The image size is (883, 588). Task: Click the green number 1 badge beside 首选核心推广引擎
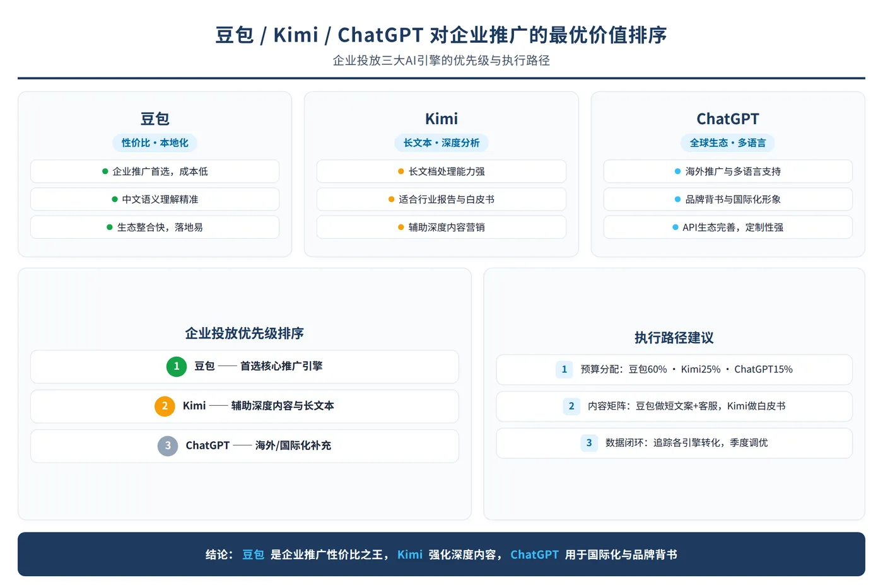point(177,366)
